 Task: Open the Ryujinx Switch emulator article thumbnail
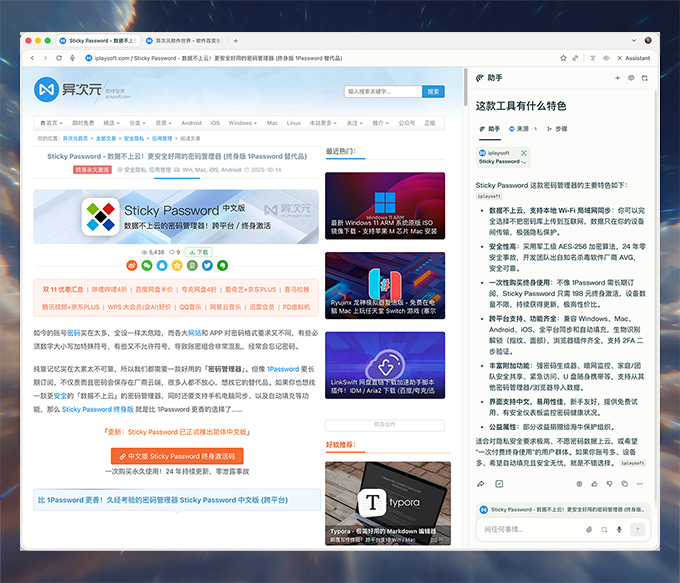[x=385, y=285]
